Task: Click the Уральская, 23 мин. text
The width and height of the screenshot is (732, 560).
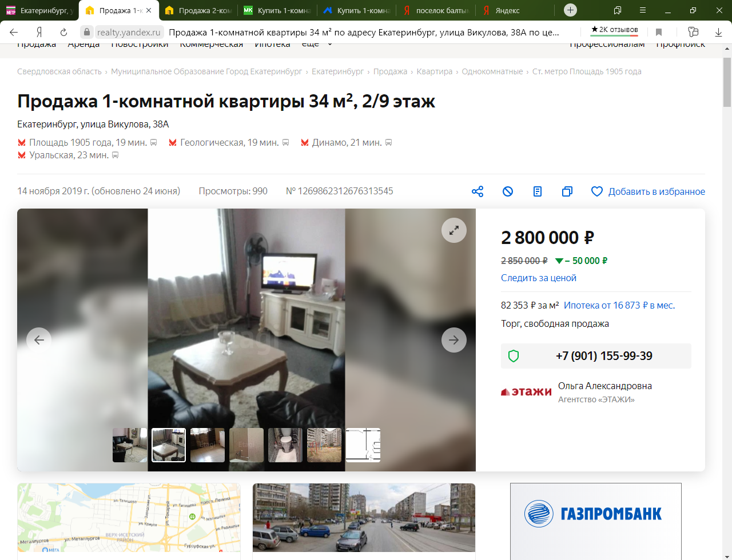Action: (x=69, y=155)
